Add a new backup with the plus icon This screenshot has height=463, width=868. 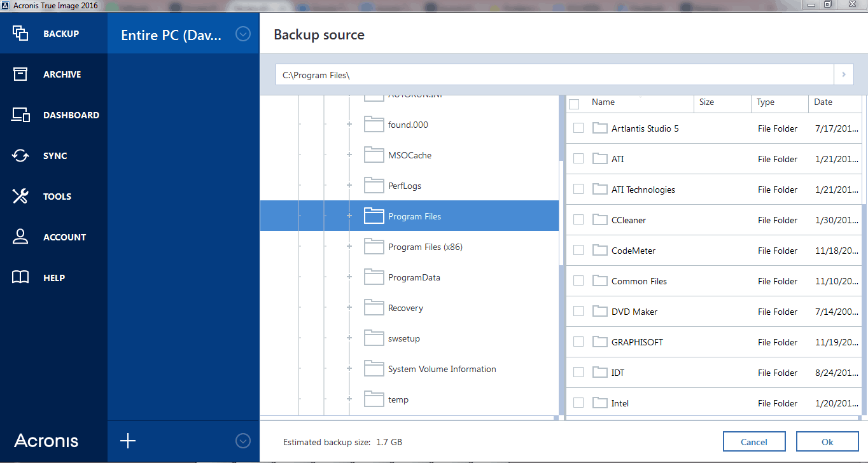click(x=128, y=441)
